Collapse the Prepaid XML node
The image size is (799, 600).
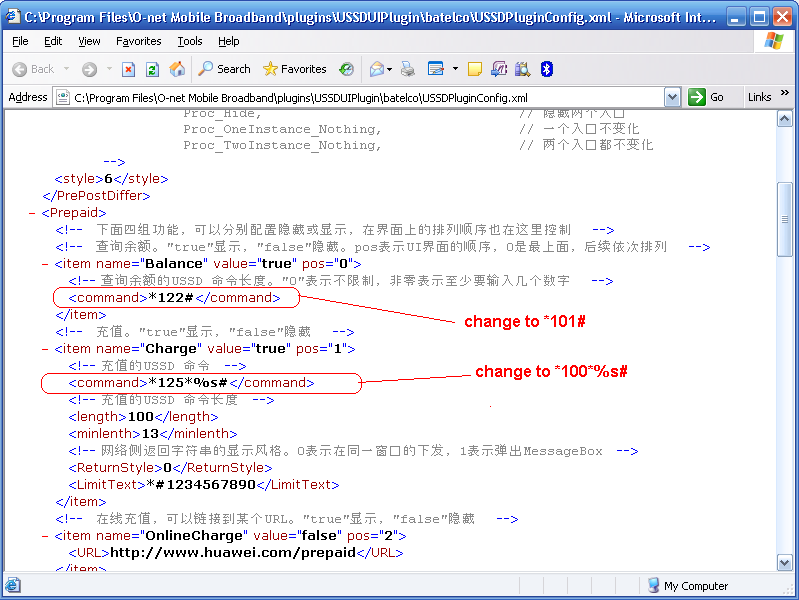[32, 213]
